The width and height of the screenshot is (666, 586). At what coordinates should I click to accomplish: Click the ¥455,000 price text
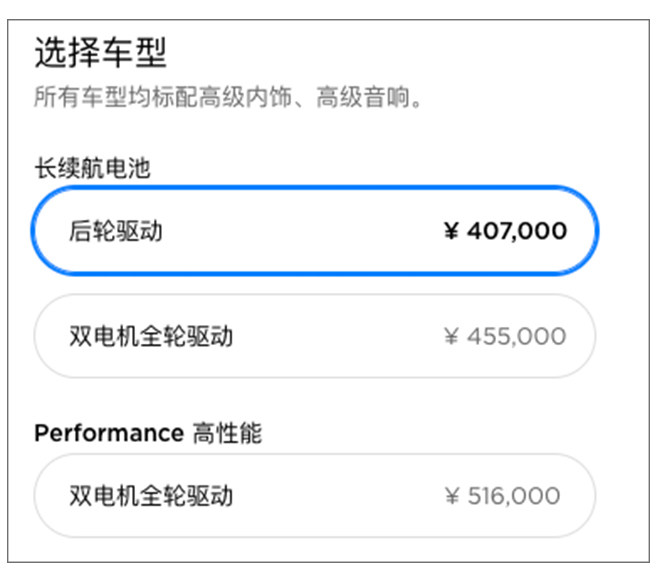click(x=506, y=336)
